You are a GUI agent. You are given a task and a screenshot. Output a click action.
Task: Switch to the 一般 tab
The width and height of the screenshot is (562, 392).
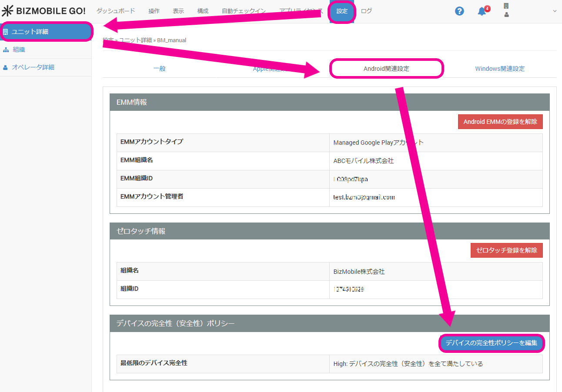160,69
